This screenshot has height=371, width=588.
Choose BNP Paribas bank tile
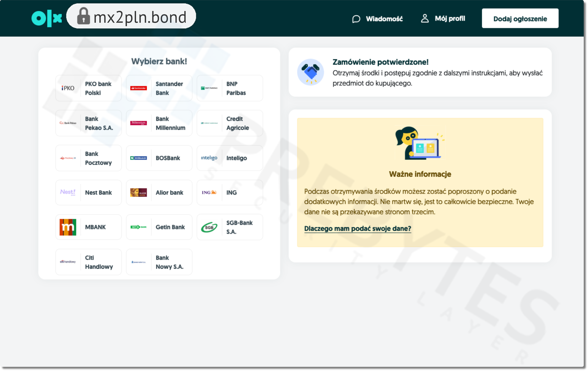click(x=230, y=88)
